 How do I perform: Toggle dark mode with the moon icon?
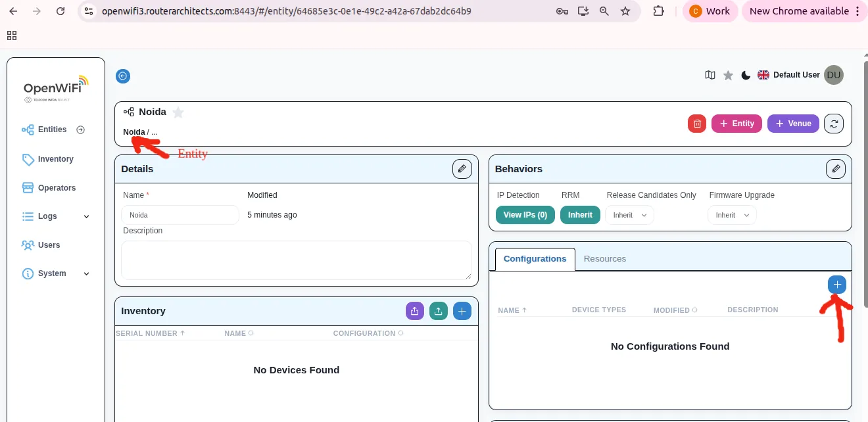745,75
